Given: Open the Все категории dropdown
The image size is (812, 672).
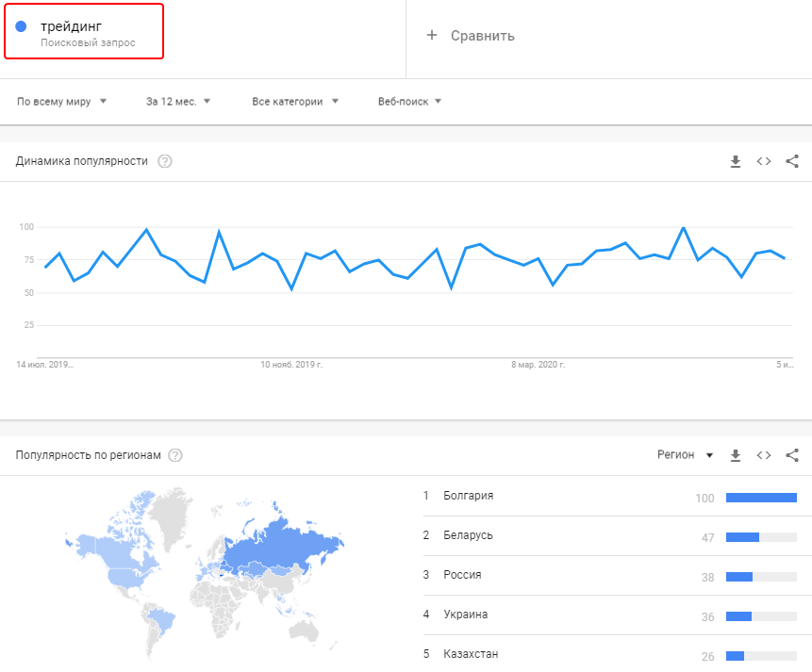Looking at the screenshot, I should tap(295, 102).
